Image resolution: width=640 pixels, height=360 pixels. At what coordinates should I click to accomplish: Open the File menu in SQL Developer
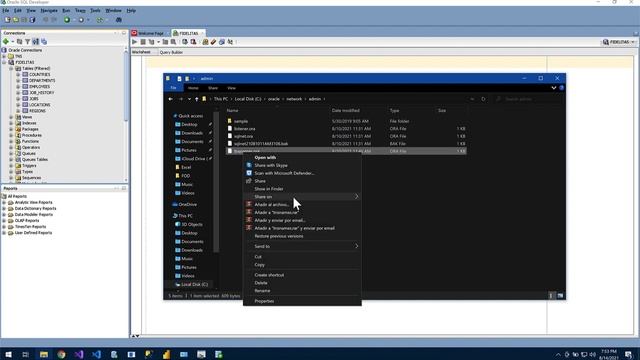[6, 10]
